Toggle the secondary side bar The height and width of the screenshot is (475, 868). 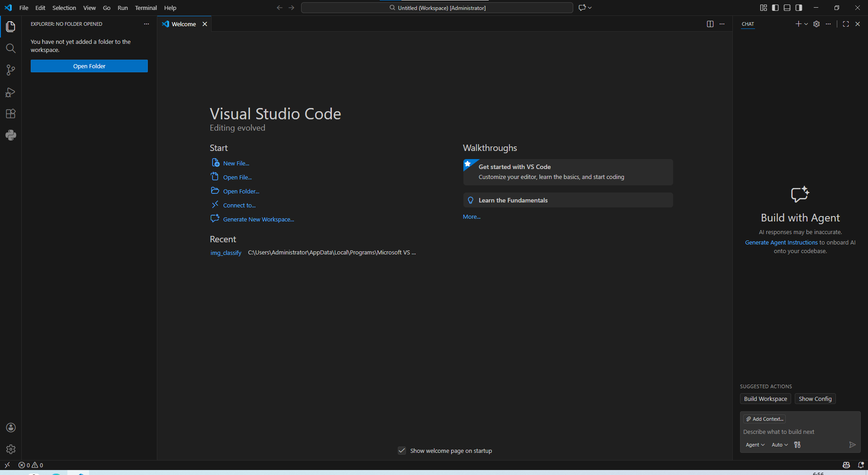[799, 8]
